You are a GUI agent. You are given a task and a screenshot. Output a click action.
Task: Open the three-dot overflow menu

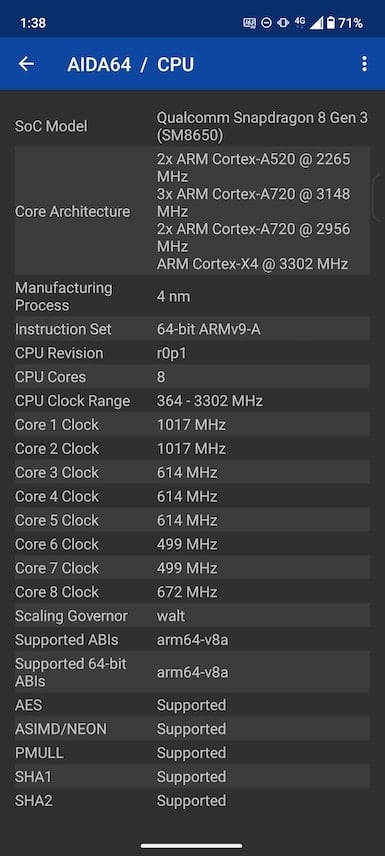364,64
